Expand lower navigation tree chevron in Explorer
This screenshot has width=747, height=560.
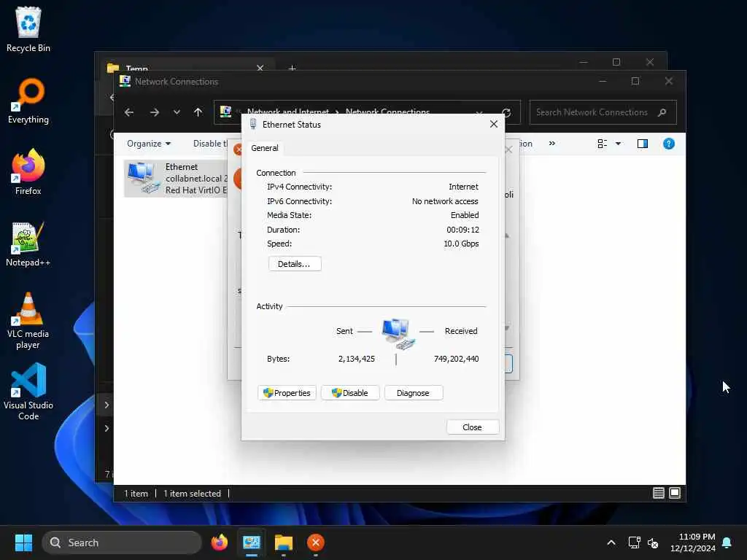(x=107, y=428)
